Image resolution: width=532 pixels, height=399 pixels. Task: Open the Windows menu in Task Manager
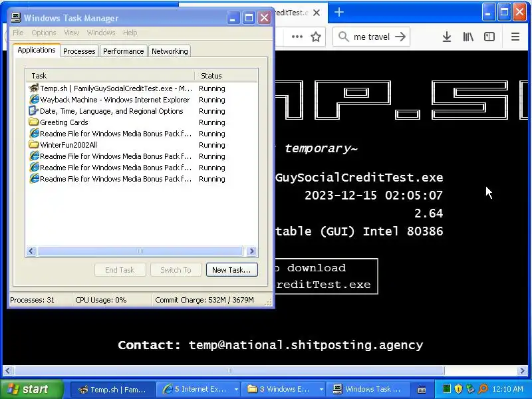click(x=101, y=33)
